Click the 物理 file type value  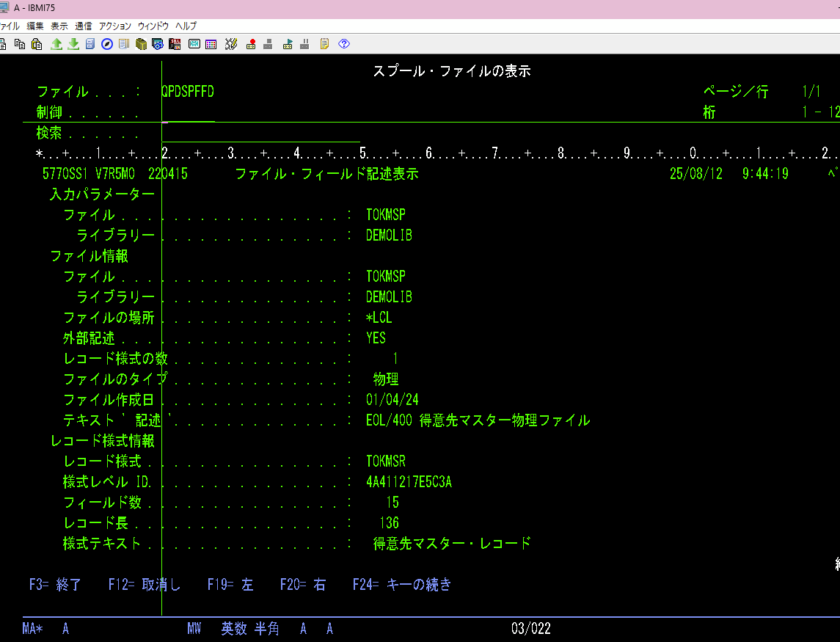point(386,379)
